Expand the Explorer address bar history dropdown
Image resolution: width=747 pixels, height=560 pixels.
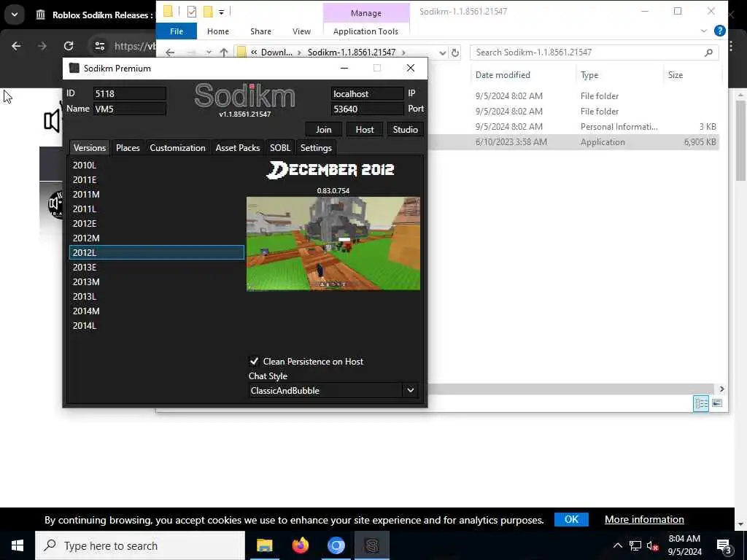coord(443,52)
